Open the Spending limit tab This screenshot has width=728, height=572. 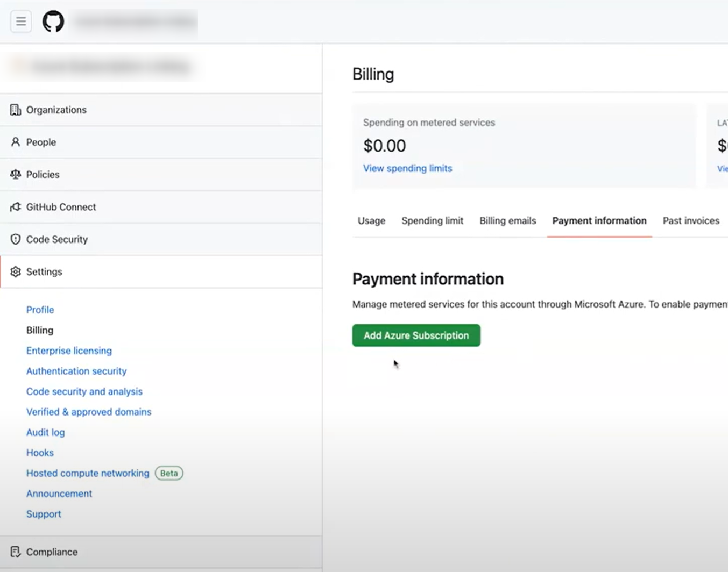[x=432, y=220]
